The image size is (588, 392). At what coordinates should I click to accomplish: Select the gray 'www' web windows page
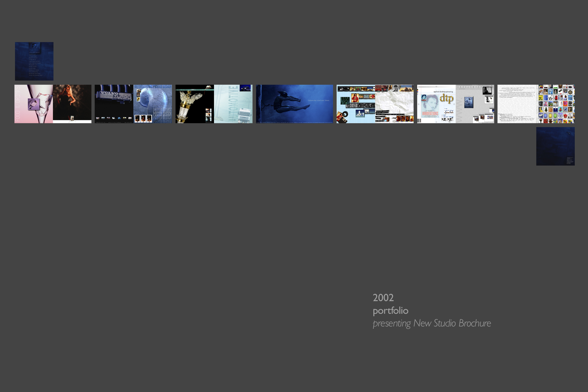point(475,104)
